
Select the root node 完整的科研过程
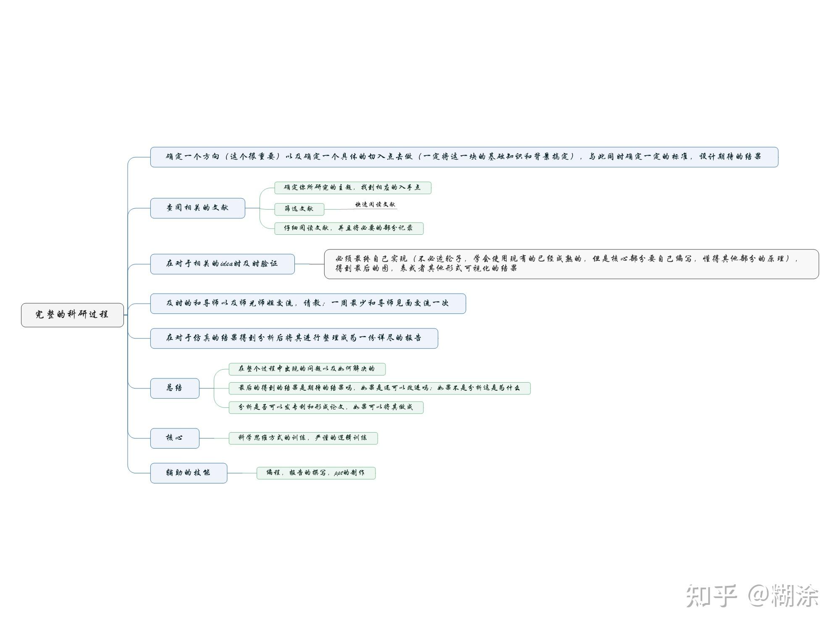tap(72, 315)
